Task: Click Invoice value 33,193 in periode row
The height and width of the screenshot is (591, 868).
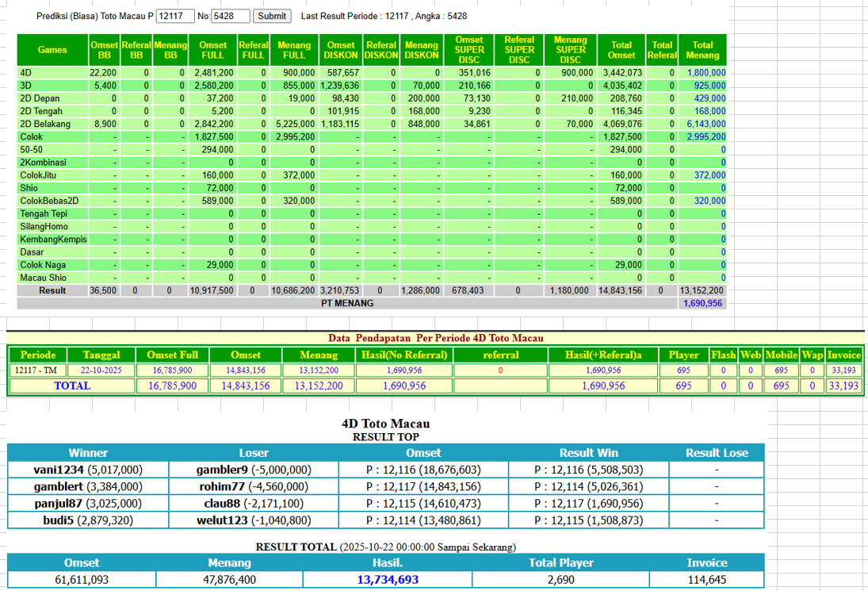Action: (x=843, y=370)
